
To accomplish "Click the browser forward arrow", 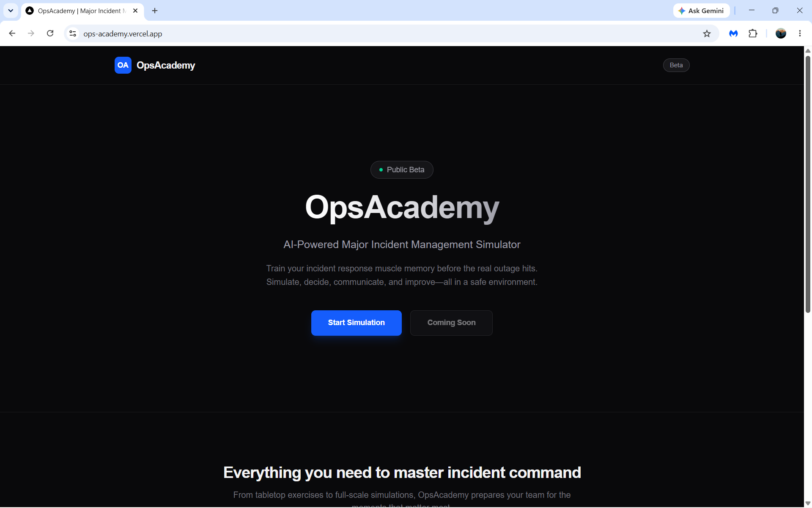I will pyautogui.click(x=31, y=33).
